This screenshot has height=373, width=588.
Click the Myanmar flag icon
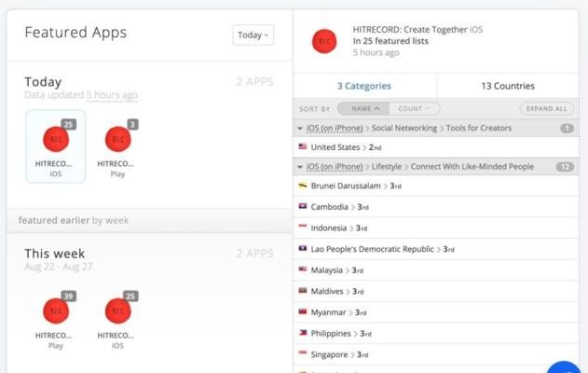point(303,311)
